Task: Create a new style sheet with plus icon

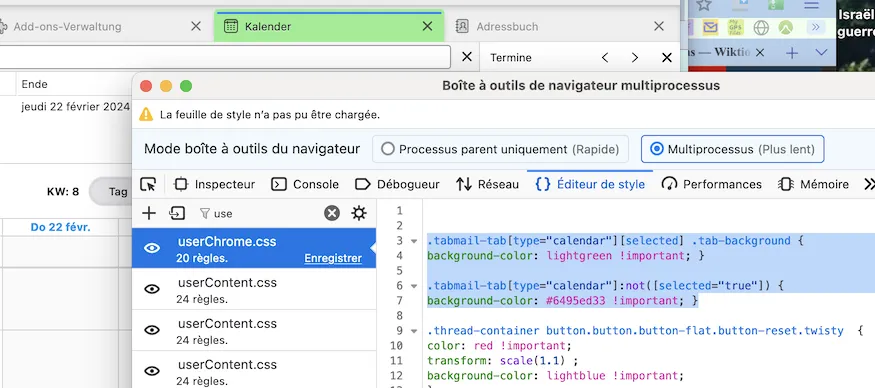Action: pos(149,213)
